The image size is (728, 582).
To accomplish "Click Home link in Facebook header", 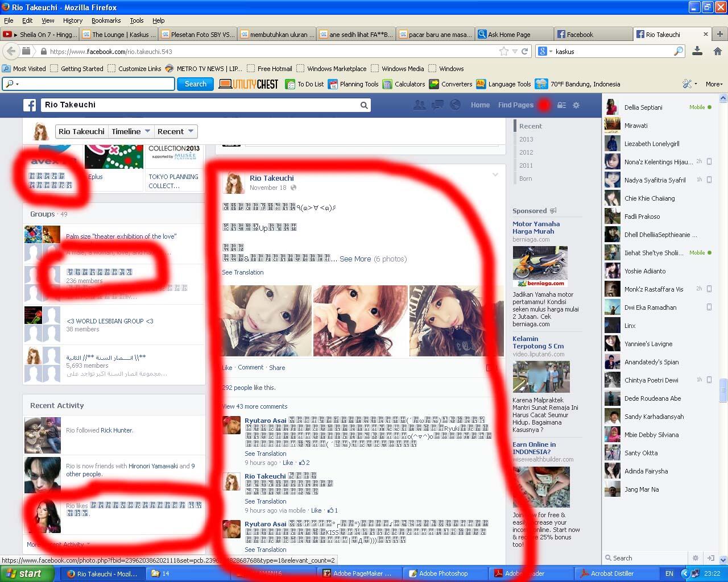I will click(480, 105).
